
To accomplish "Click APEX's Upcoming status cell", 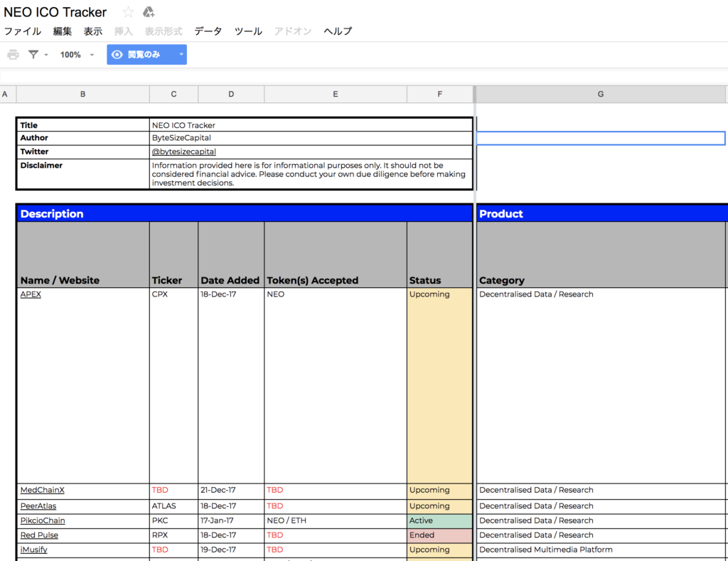I will (439, 385).
